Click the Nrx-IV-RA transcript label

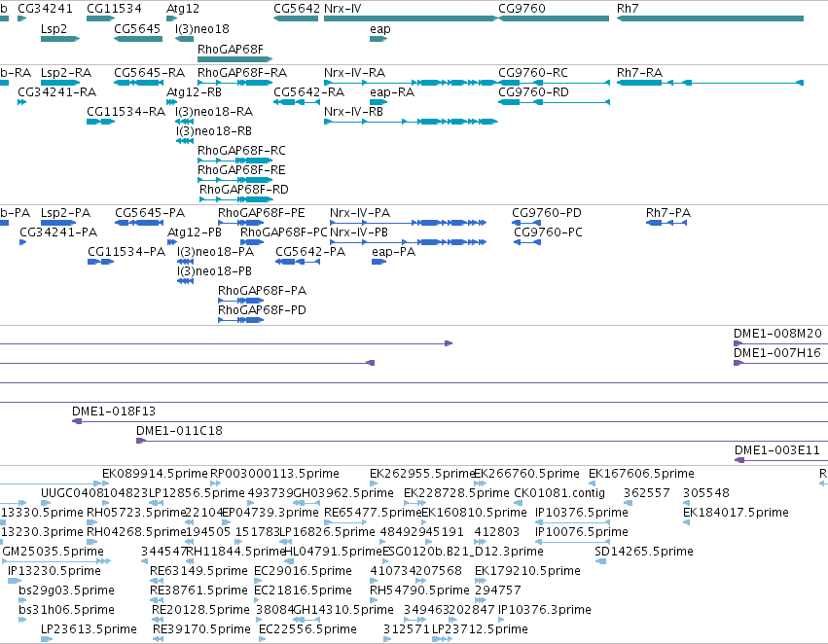(354, 73)
